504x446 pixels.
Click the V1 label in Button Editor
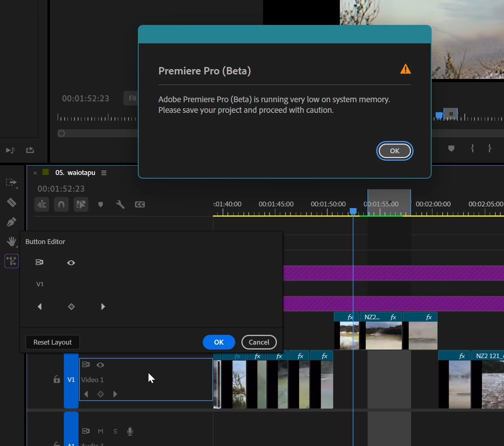pyautogui.click(x=40, y=284)
